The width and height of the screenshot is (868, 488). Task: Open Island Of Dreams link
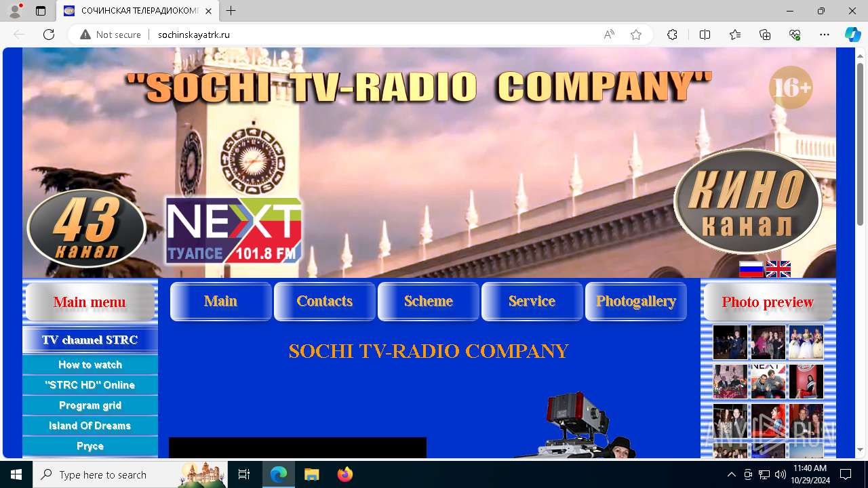pos(90,426)
